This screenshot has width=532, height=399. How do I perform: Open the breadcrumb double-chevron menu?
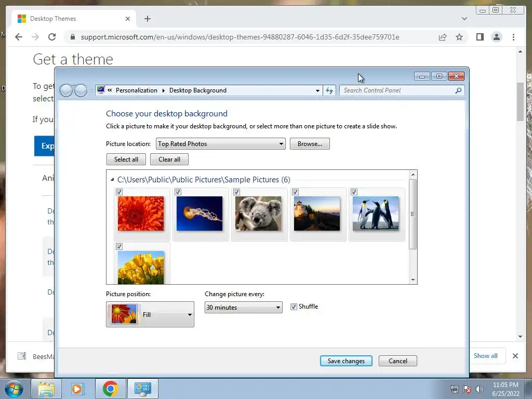pyautogui.click(x=110, y=90)
